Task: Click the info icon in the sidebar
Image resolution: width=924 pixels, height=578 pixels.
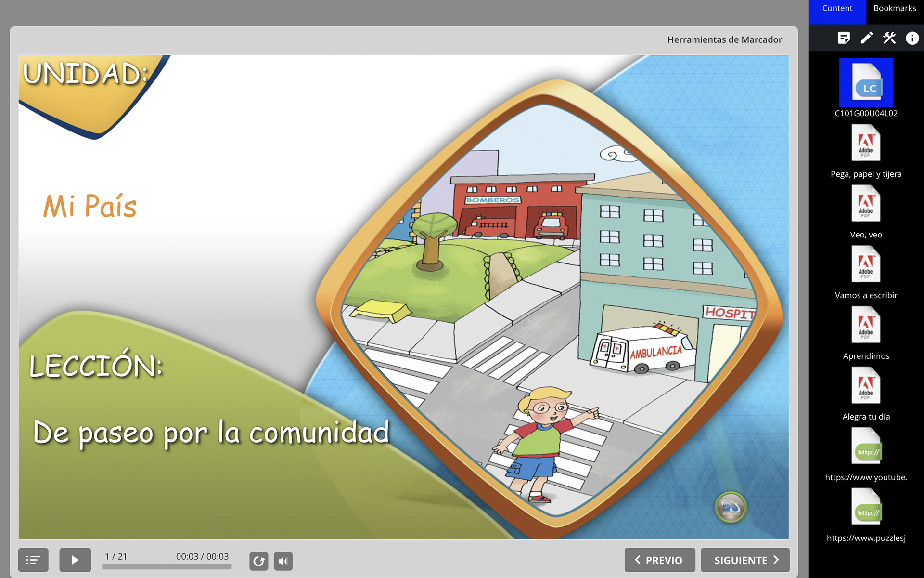Action: 912,38
